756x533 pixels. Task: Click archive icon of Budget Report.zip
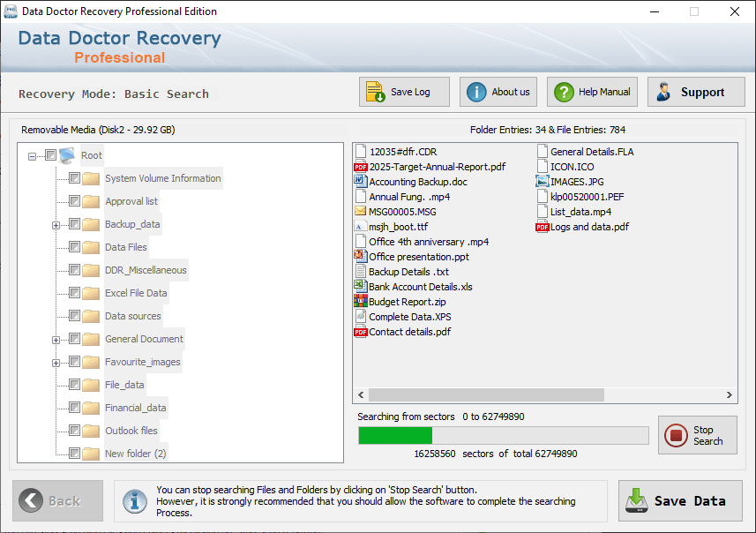click(360, 302)
